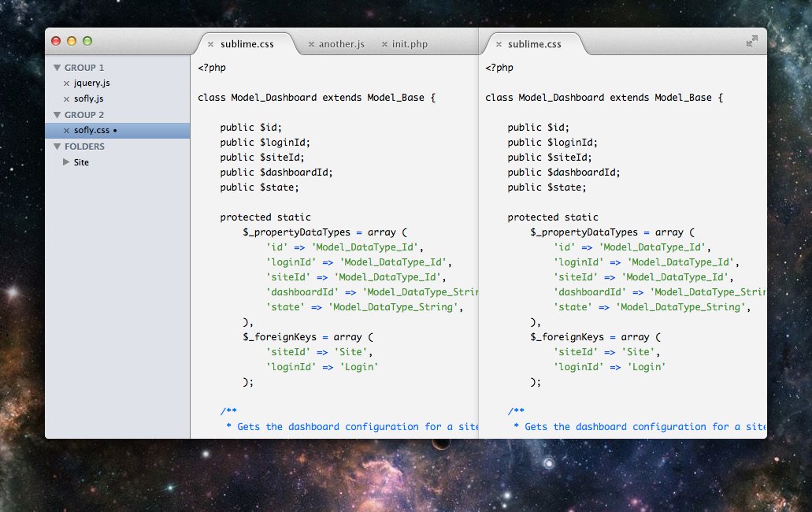Close the another.js tab
The width and height of the screenshot is (812, 512).
[311, 45]
